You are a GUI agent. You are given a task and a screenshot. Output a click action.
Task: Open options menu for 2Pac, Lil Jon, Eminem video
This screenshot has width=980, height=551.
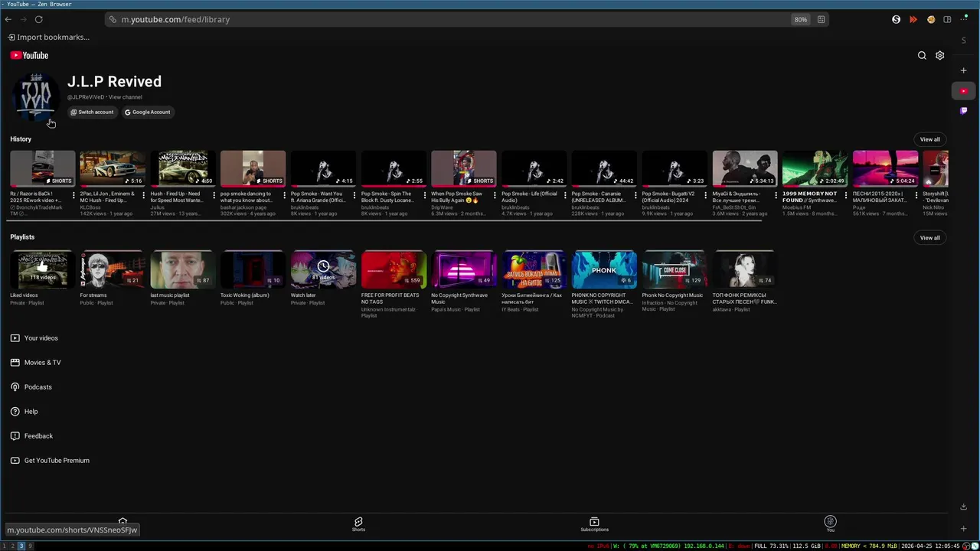(x=143, y=195)
